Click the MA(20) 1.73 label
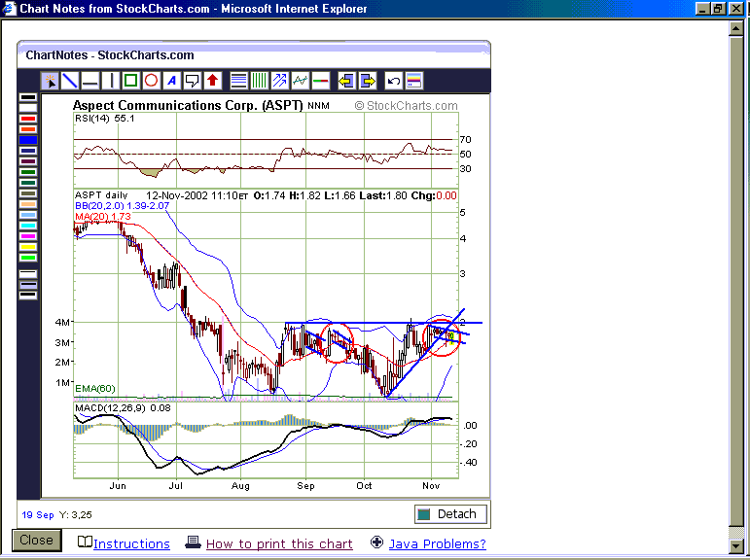 (103, 216)
